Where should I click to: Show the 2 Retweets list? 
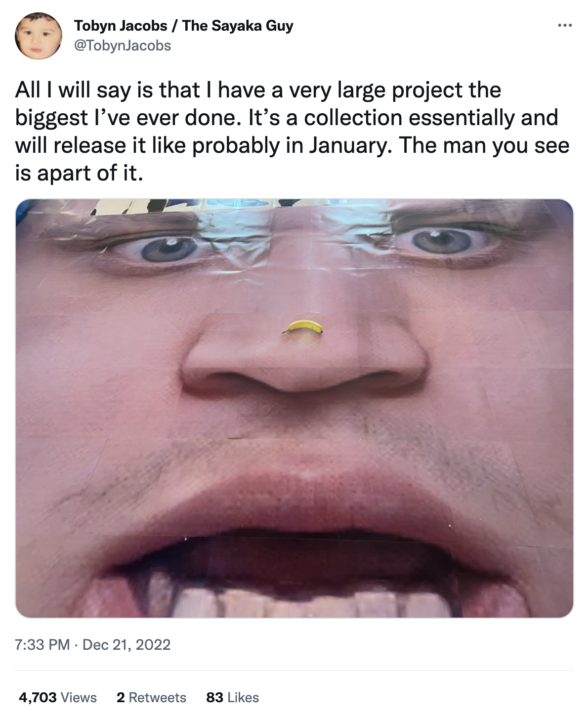click(x=151, y=698)
